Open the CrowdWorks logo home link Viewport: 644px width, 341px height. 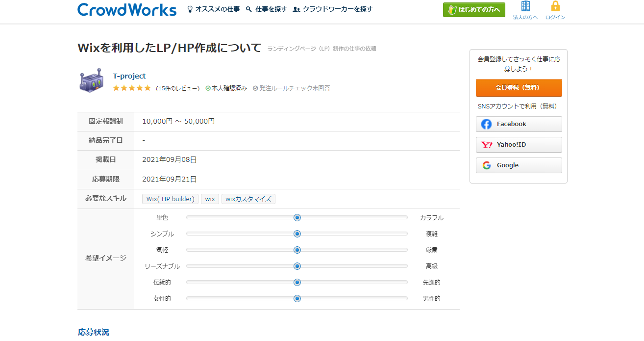(127, 9)
